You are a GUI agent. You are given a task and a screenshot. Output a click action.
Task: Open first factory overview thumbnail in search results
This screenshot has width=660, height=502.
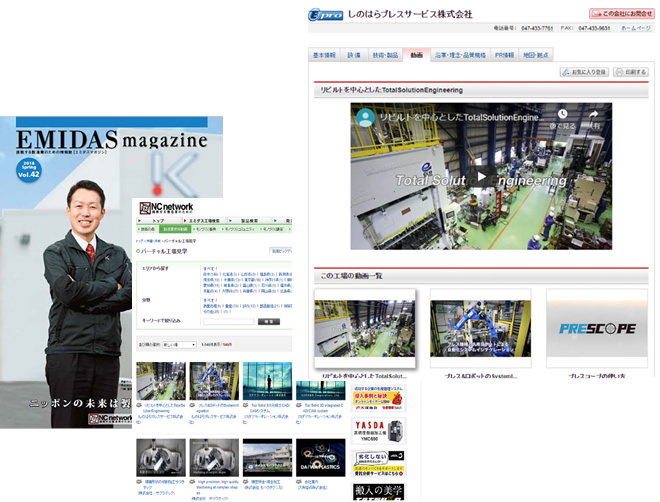161,381
